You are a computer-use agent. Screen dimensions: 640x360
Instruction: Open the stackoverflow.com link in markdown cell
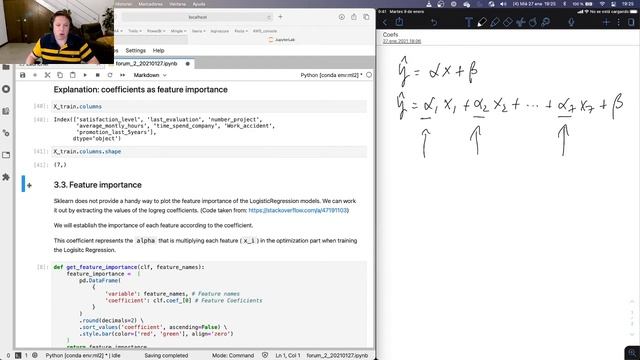tap(298, 210)
